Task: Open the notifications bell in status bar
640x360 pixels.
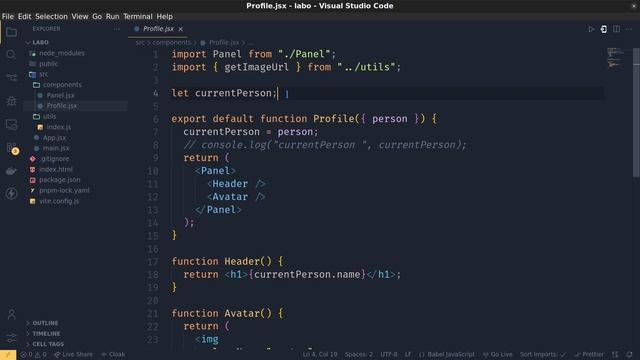Action: click(x=629, y=355)
